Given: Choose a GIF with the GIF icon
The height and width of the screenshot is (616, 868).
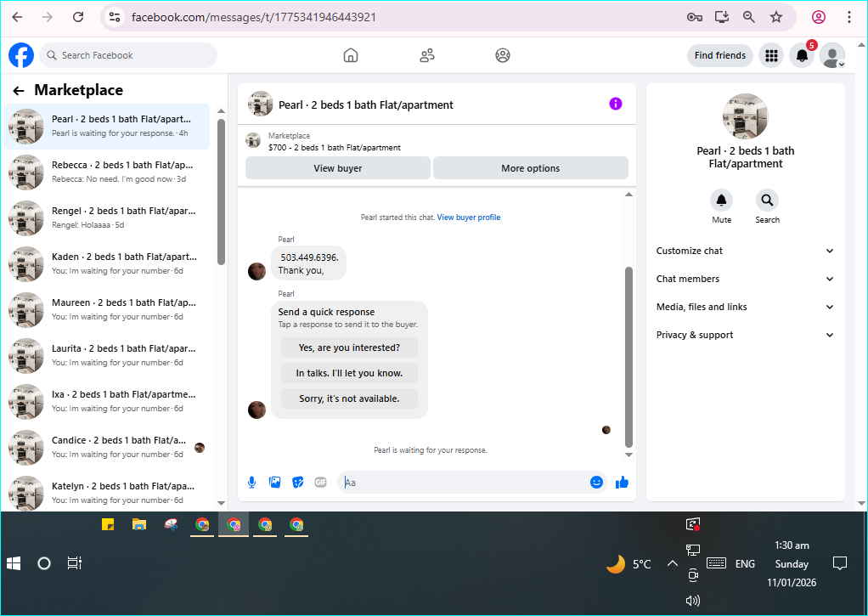Looking at the screenshot, I should click(x=320, y=482).
